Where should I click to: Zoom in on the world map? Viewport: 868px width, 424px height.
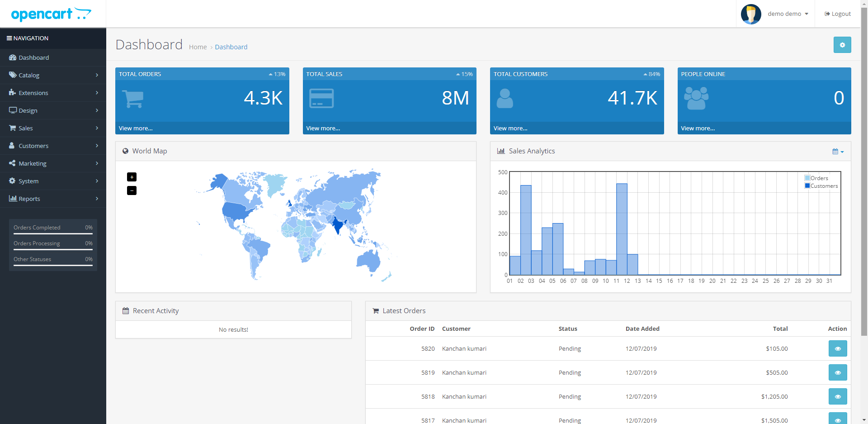(132, 177)
